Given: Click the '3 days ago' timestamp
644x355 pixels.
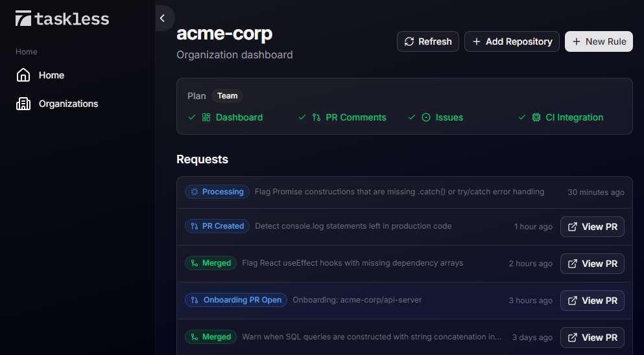Looking at the screenshot, I should [x=532, y=338].
